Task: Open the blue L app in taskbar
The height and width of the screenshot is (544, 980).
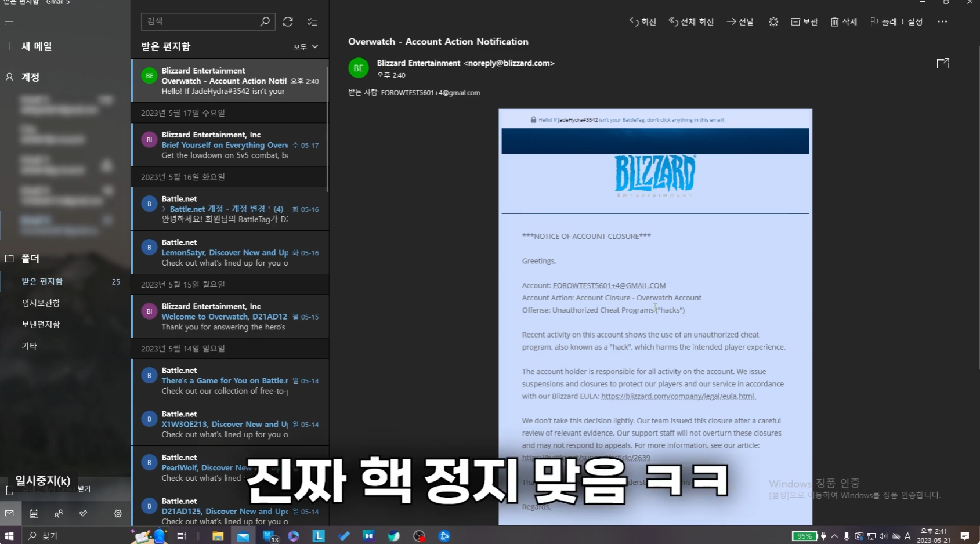Action: (319, 536)
